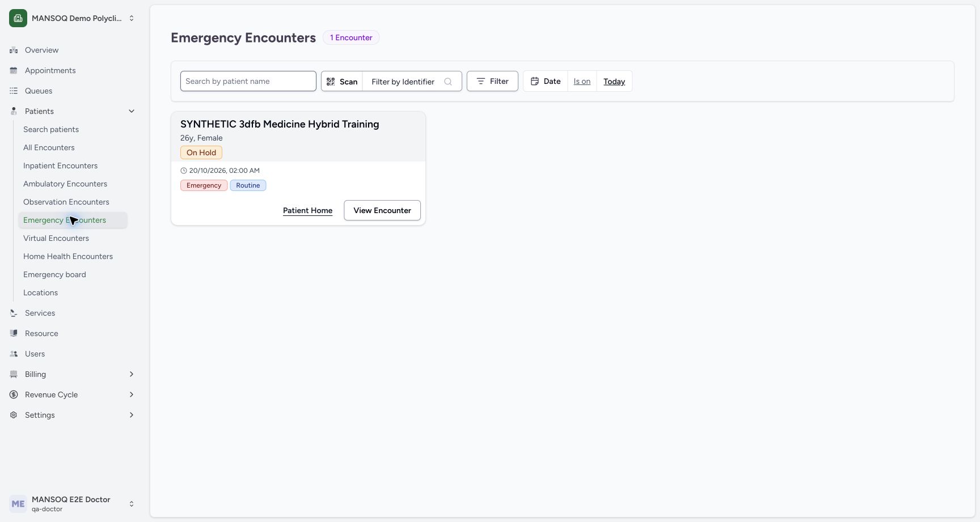Viewport: 980px width, 522px height.
Task: Click the Revenue Cycle dollar icon
Action: tap(14, 394)
